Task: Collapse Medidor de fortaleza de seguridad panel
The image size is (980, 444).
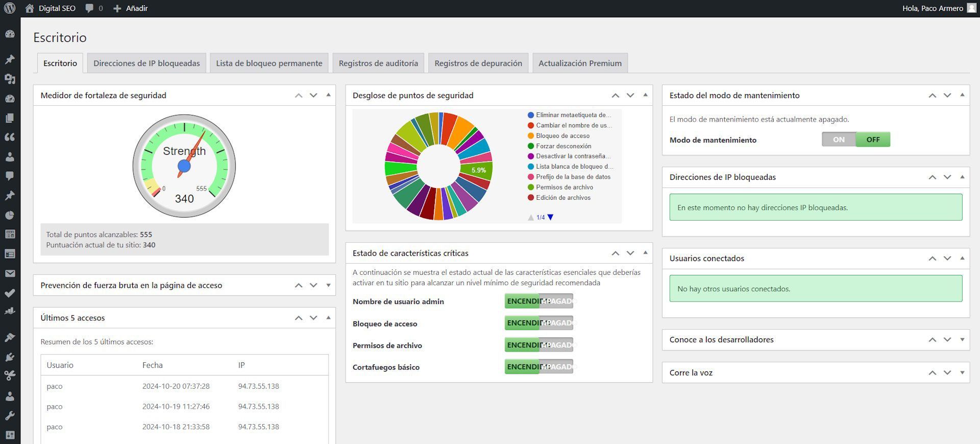Action: 328,95
